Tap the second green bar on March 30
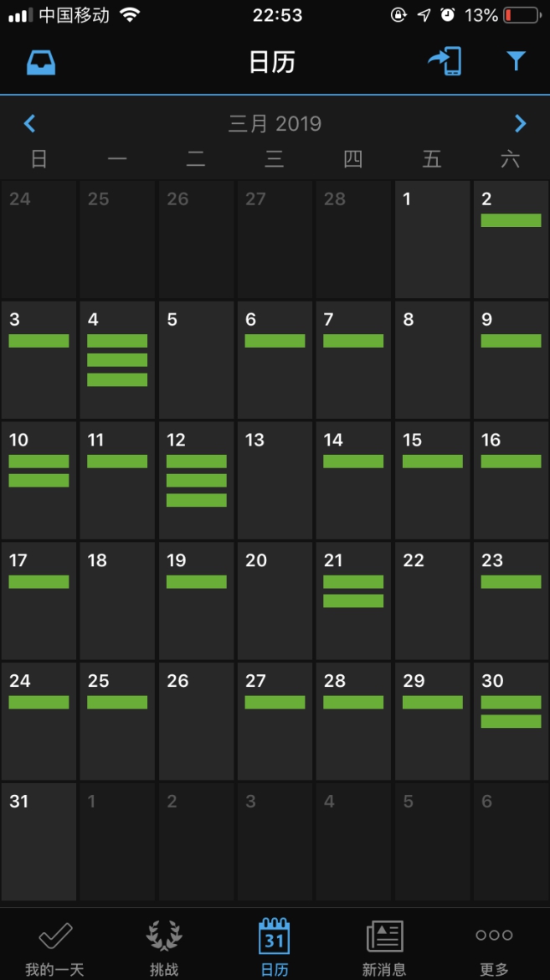 (511, 721)
